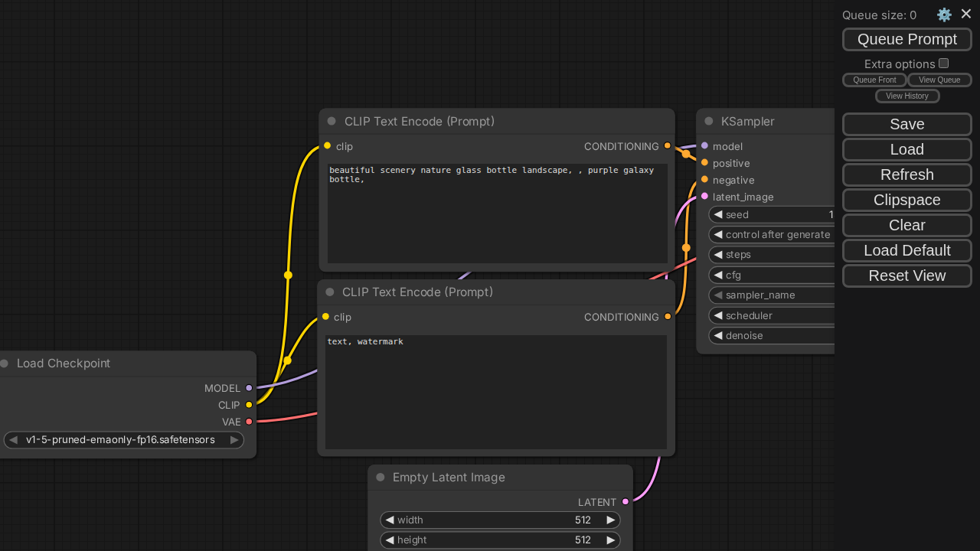Click the LATENT output connector dot

point(626,502)
